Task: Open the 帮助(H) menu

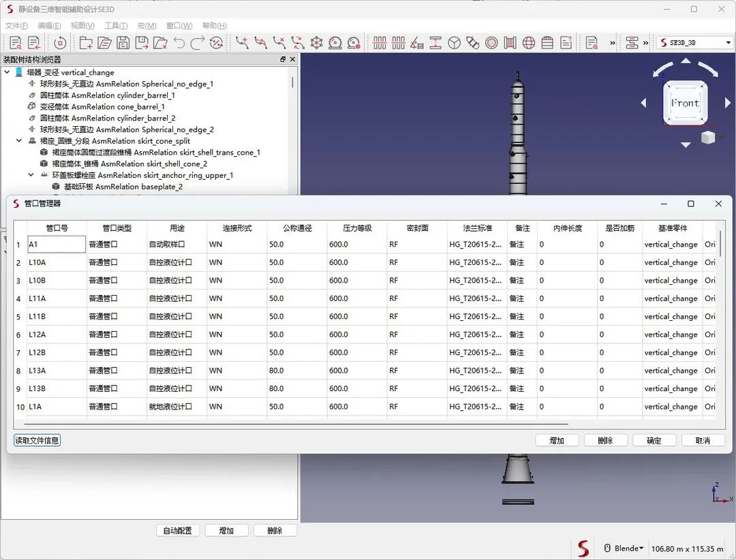Action: pos(215,26)
